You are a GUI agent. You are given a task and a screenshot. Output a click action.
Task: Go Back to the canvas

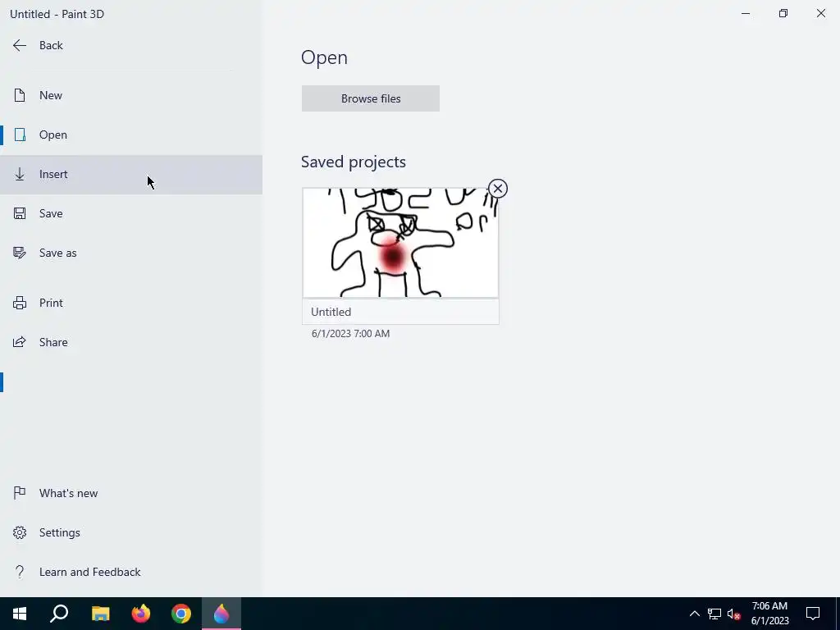point(131,46)
